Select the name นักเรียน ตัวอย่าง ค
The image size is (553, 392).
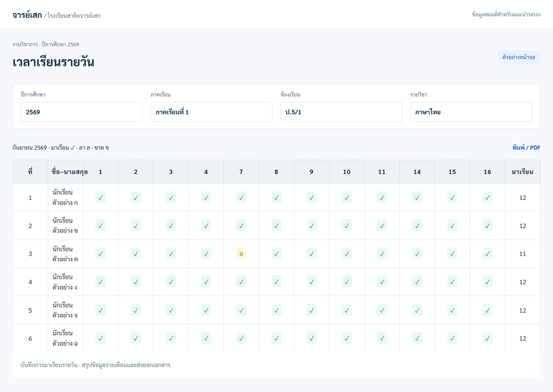[65, 254]
